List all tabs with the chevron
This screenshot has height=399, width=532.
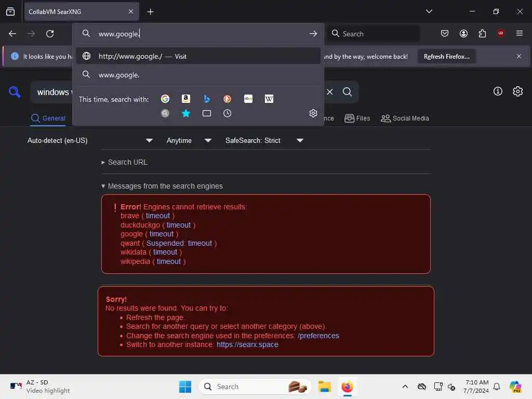click(x=429, y=11)
